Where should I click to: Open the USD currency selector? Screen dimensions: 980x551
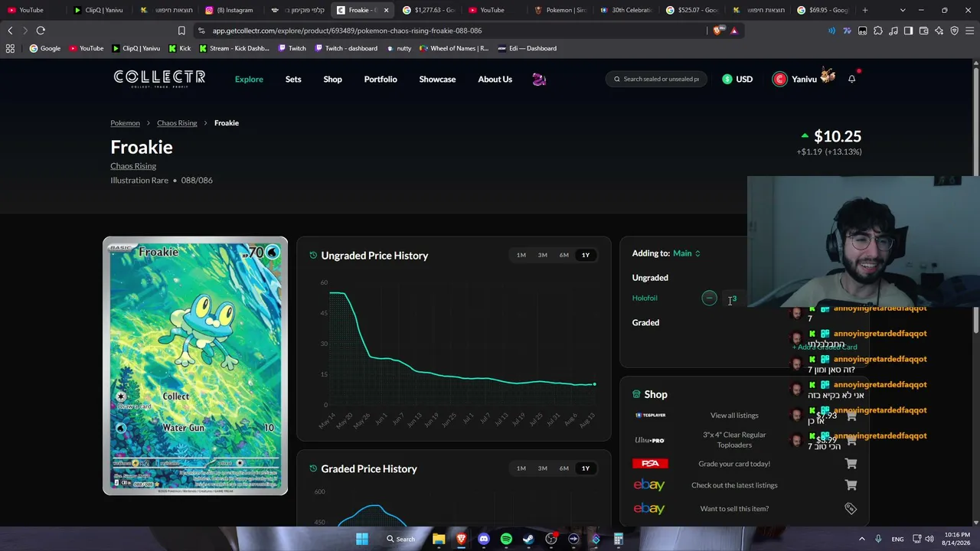[738, 79]
